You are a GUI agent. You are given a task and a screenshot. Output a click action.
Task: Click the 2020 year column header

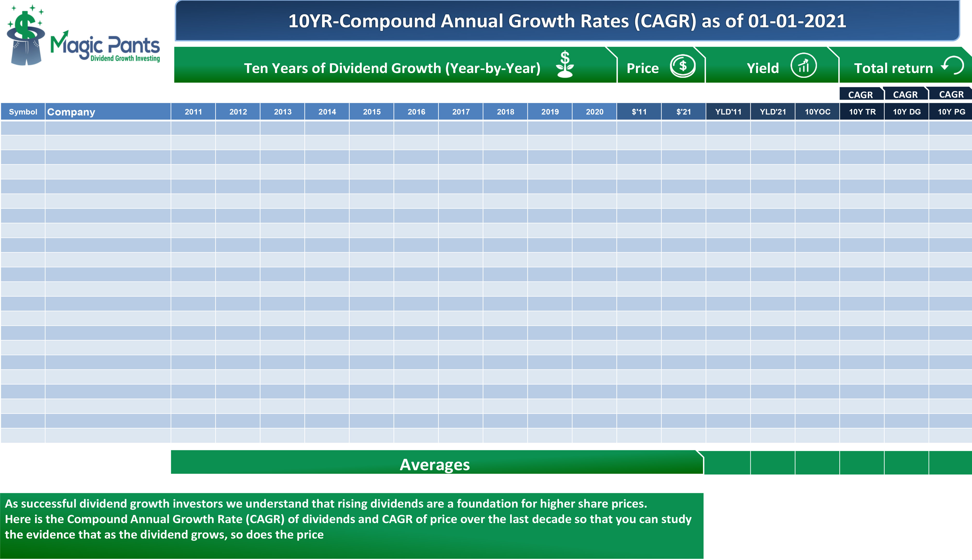pos(594,112)
